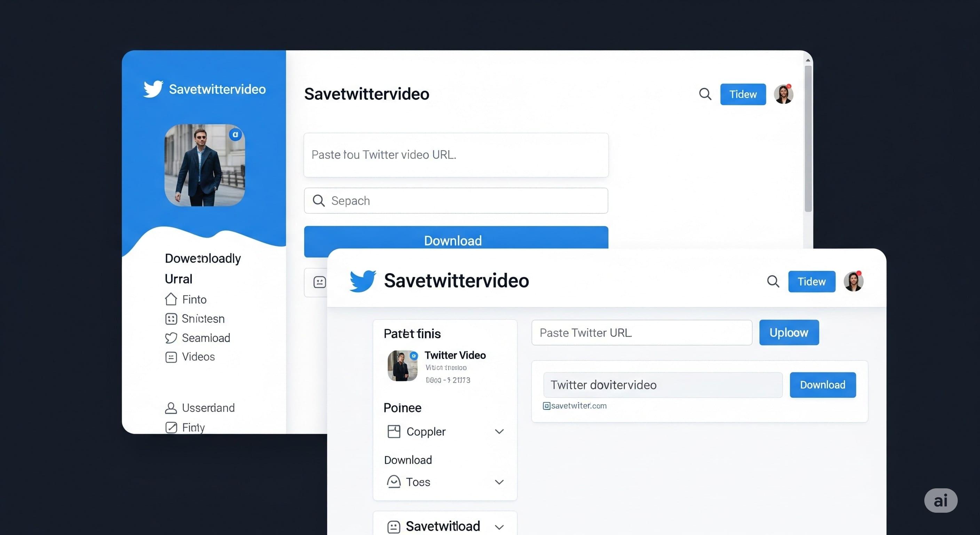Focus Paste Twitter URL field
The height and width of the screenshot is (535, 980).
point(641,332)
